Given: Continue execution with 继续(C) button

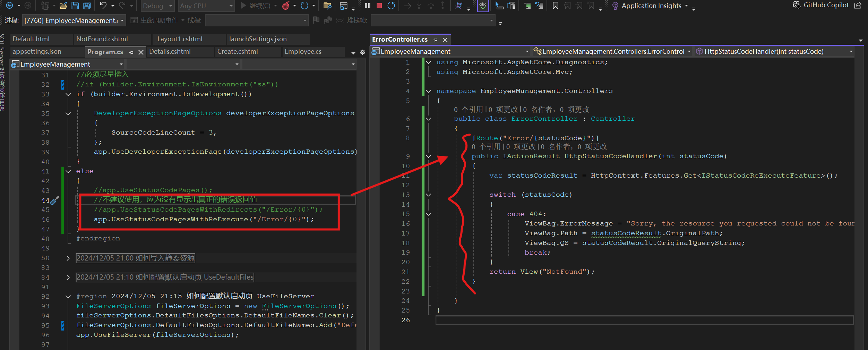Looking at the screenshot, I should pyautogui.click(x=255, y=6).
